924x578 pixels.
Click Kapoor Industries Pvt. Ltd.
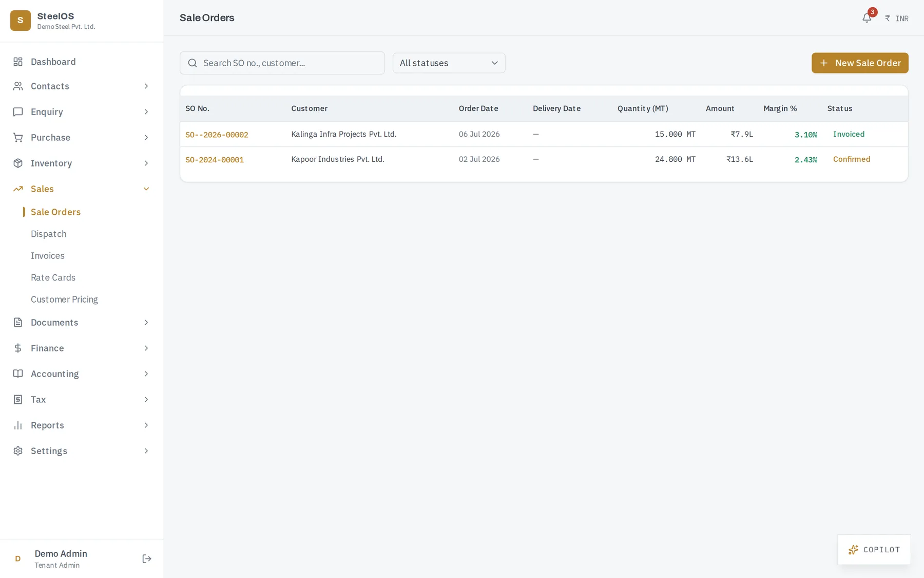click(x=338, y=159)
